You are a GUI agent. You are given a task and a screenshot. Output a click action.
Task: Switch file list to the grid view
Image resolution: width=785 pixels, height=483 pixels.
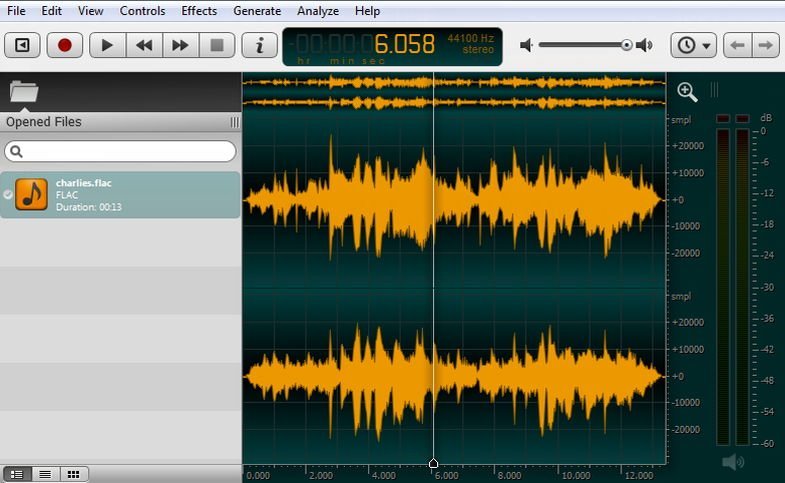(x=73, y=474)
